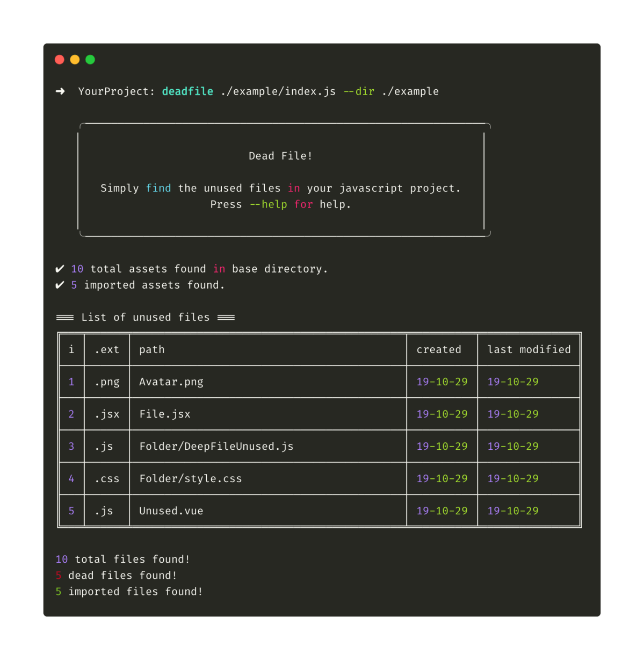
Task: Click the checkmark beside total assets found
Action: 60,269
